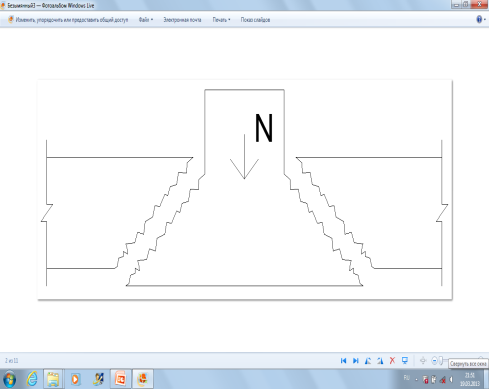Open the Action Center flag icon
The height and width of the screenshot is (389, 489).
(x=425, y=380)
